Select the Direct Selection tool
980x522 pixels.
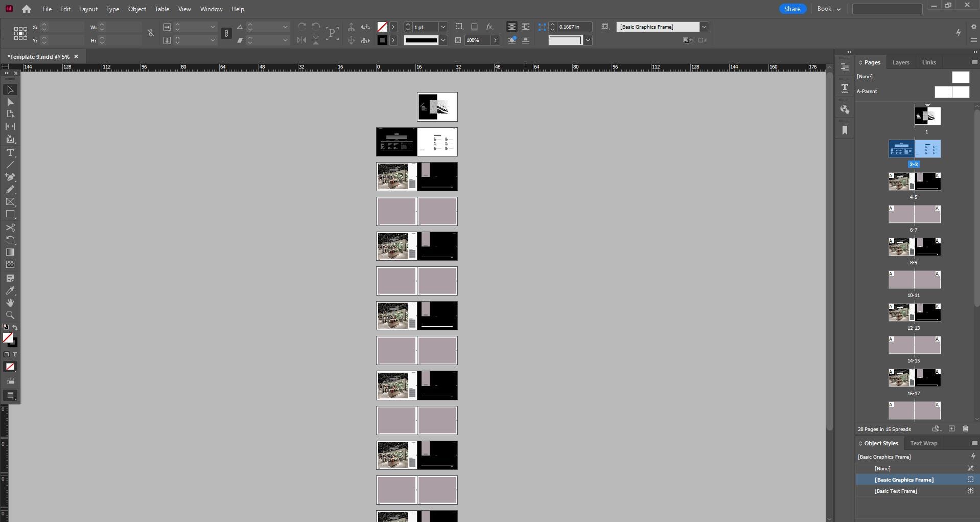[x=10, y=102]
